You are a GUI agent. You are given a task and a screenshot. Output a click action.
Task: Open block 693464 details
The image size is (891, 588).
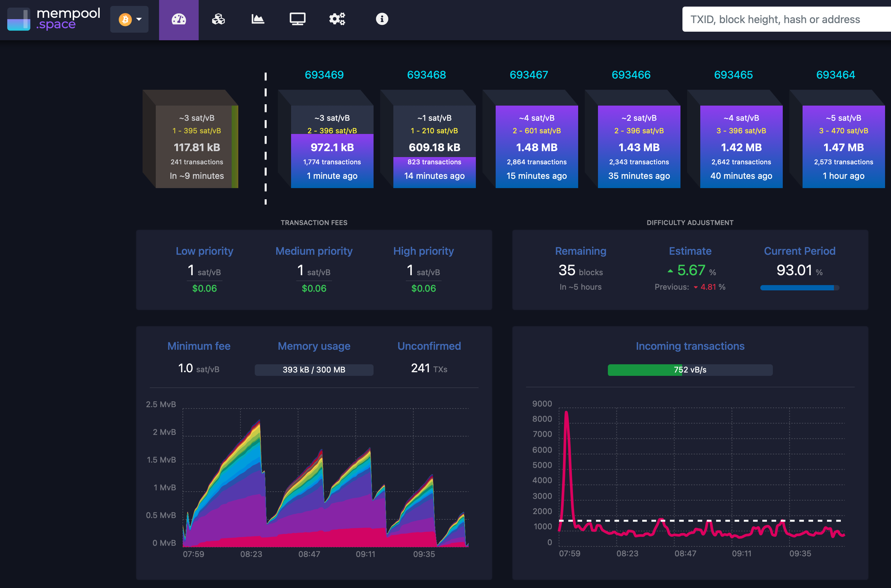tap(843, 146)
